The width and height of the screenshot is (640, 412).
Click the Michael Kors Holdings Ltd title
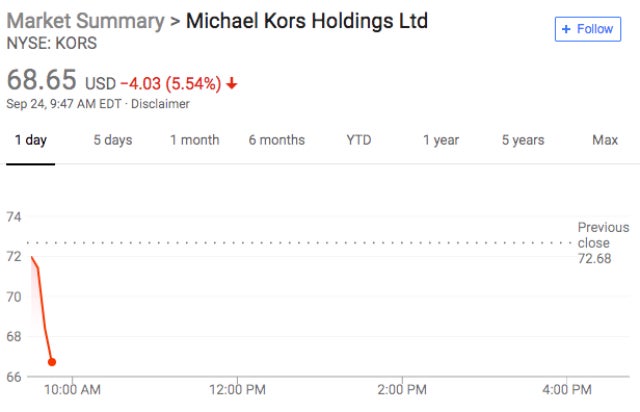point(307,21)
